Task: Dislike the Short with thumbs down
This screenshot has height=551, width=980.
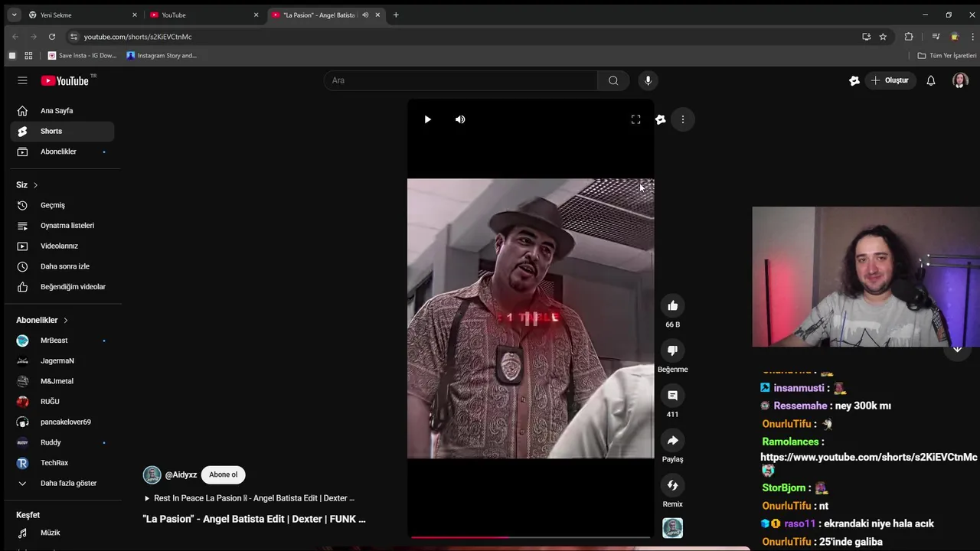Action: coord(672,350)
